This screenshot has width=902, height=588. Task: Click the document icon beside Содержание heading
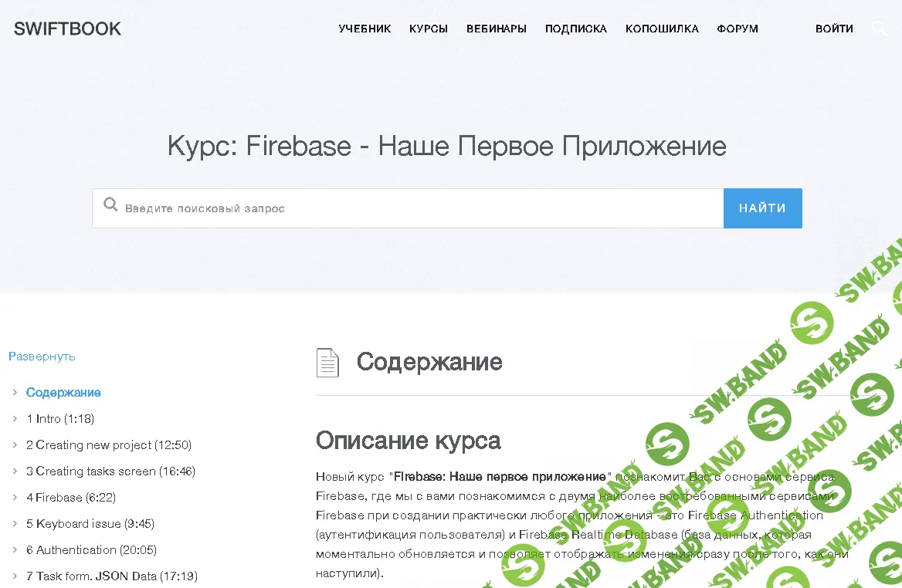coord(327,362)
